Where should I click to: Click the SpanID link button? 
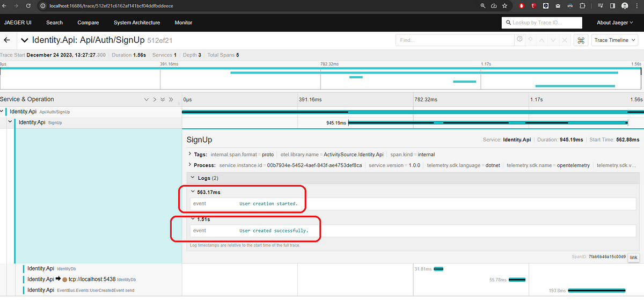(x=633, y=258)
